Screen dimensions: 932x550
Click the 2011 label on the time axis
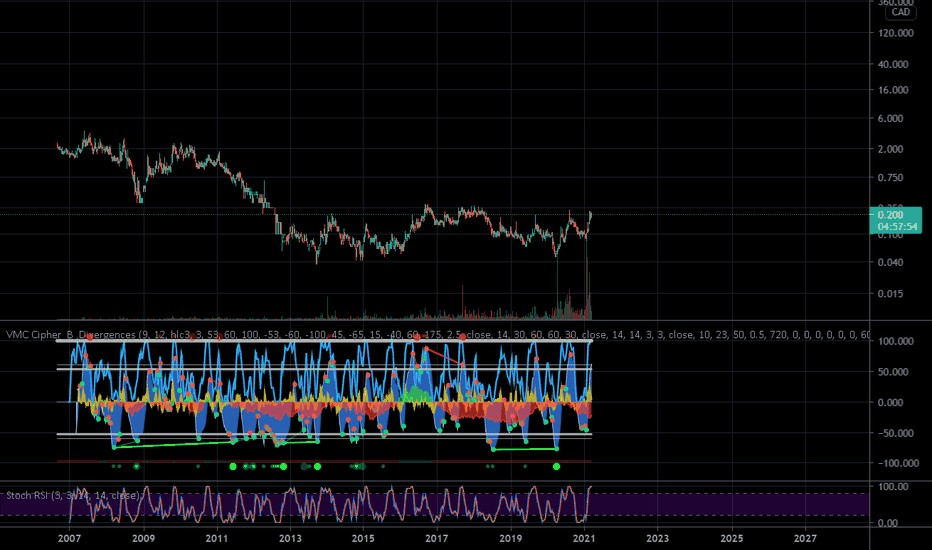[x=217, y=538]
